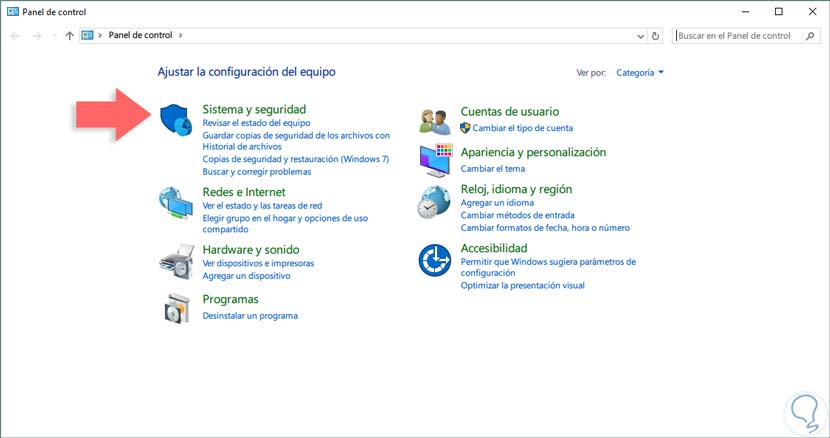Open the Cuentas de usuario people icon
The height and width of the screenshot is (438, 830).
435,122
